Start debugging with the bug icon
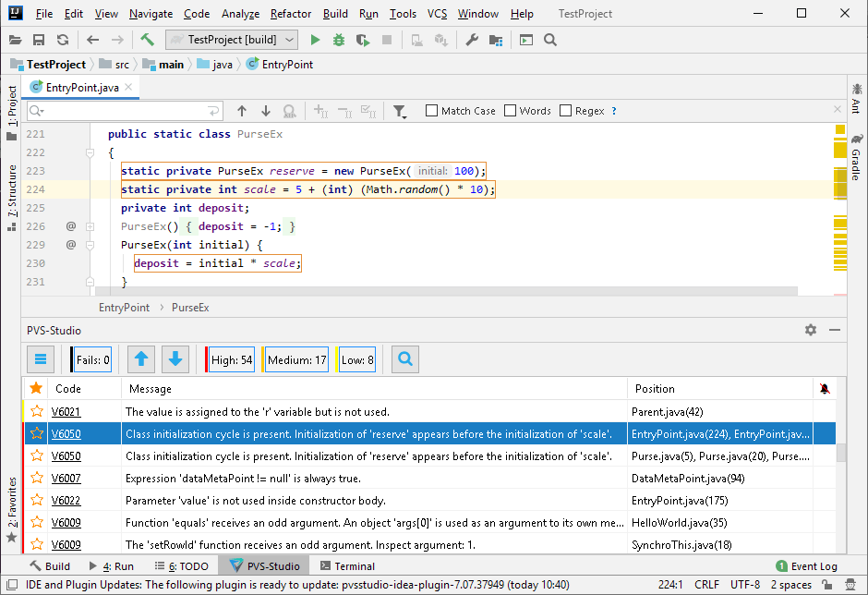This screenshot has width=868, height=595. (x=339, y=40)
